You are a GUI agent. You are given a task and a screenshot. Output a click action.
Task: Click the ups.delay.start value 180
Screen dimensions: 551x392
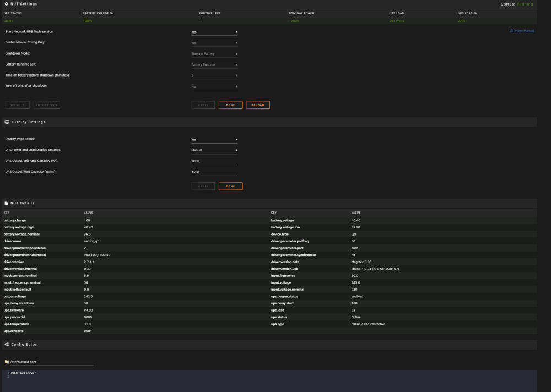pyautogui.click(x=354, y=303)
